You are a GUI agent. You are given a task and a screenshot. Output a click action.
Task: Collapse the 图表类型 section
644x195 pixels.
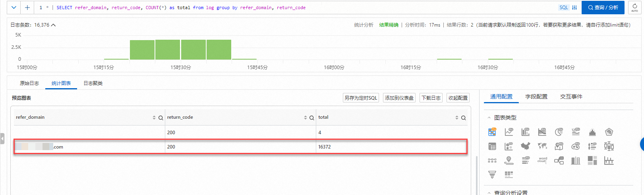(x=489, y=118)
